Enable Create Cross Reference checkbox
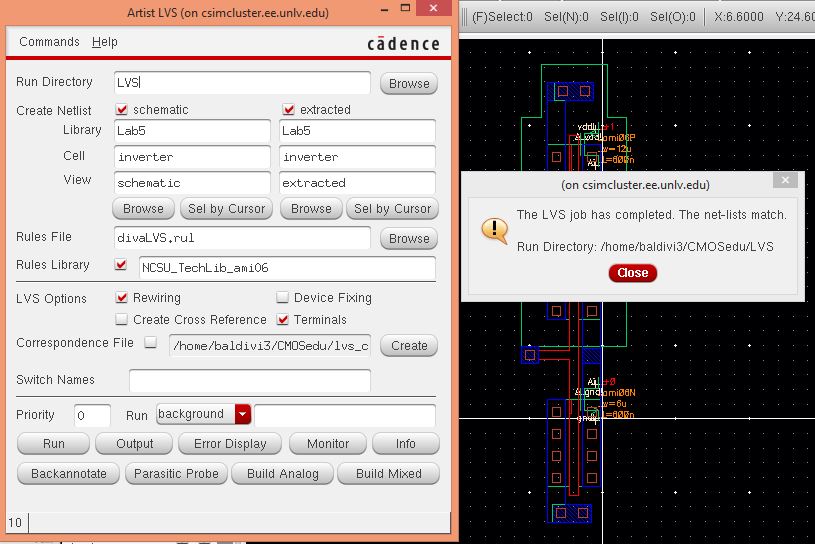This screenshot has height=544, width=815. [x=122, y=320]
